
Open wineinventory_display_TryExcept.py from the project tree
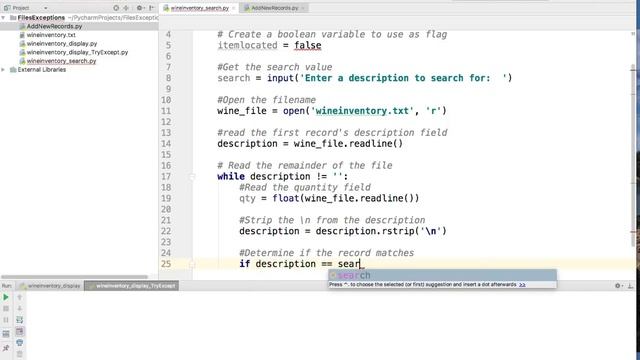77,52
